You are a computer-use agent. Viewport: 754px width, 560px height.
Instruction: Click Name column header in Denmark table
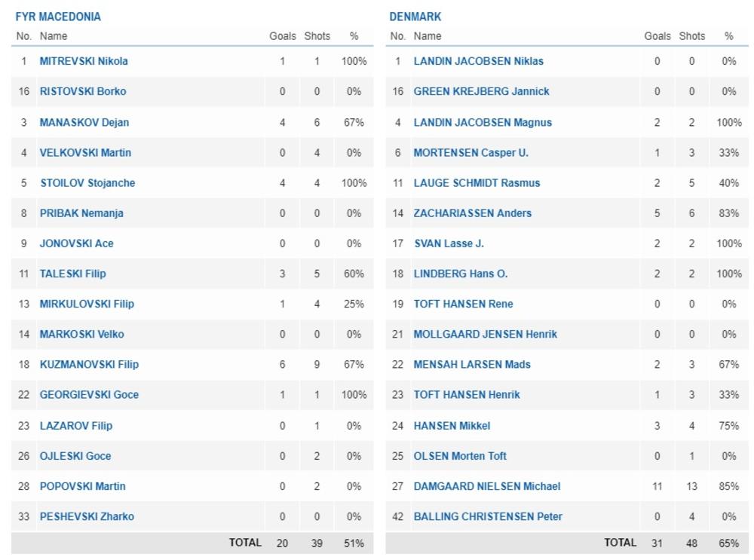428,36
